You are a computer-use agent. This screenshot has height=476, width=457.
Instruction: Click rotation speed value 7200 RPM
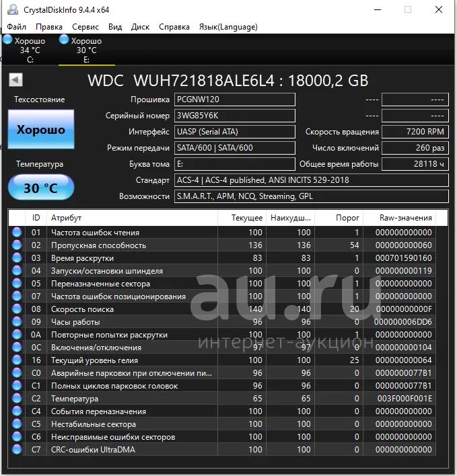(x=415, y=132)
